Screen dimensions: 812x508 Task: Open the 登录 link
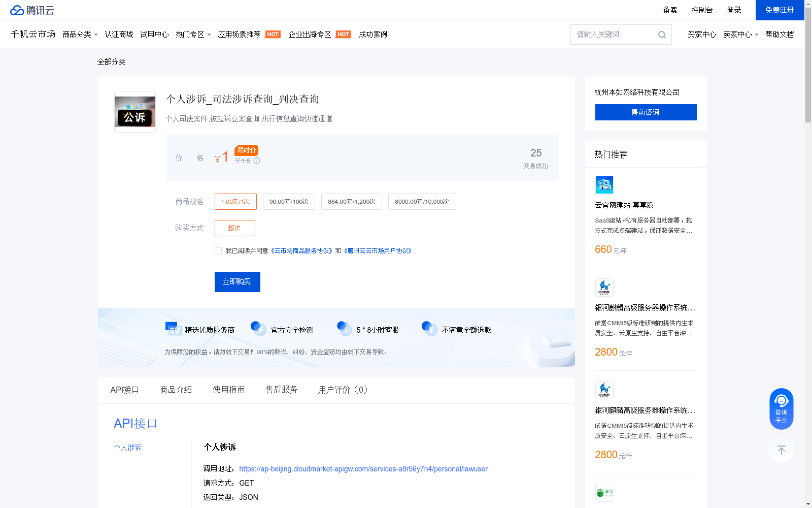734,10
